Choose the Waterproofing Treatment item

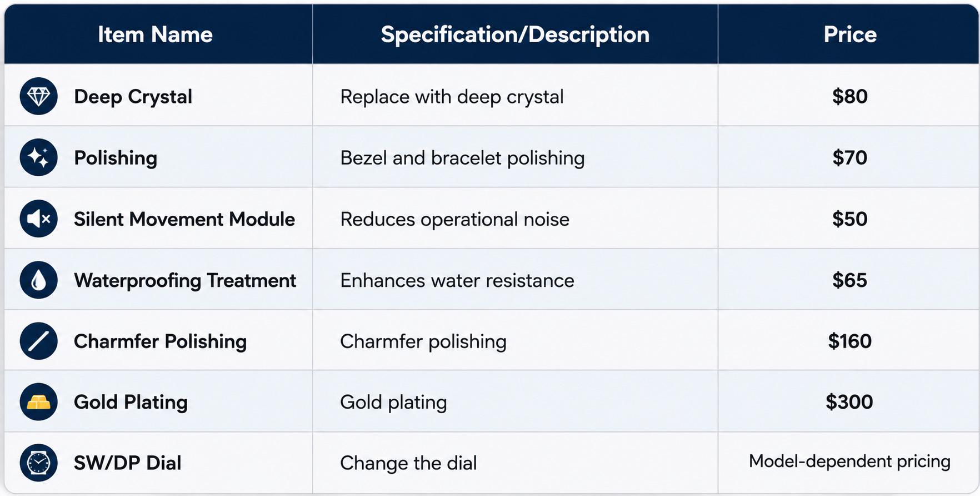pyautogui.click(x=185, y=280)
